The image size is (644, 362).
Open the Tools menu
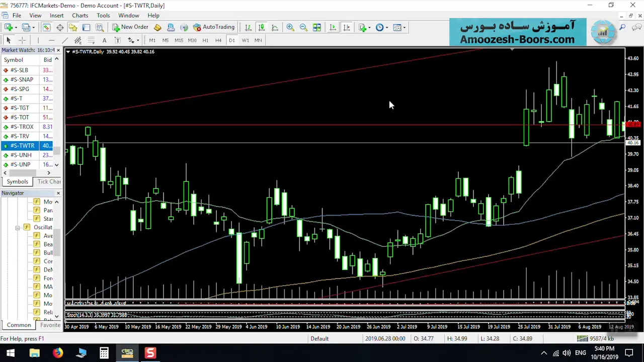click(103, 15)
